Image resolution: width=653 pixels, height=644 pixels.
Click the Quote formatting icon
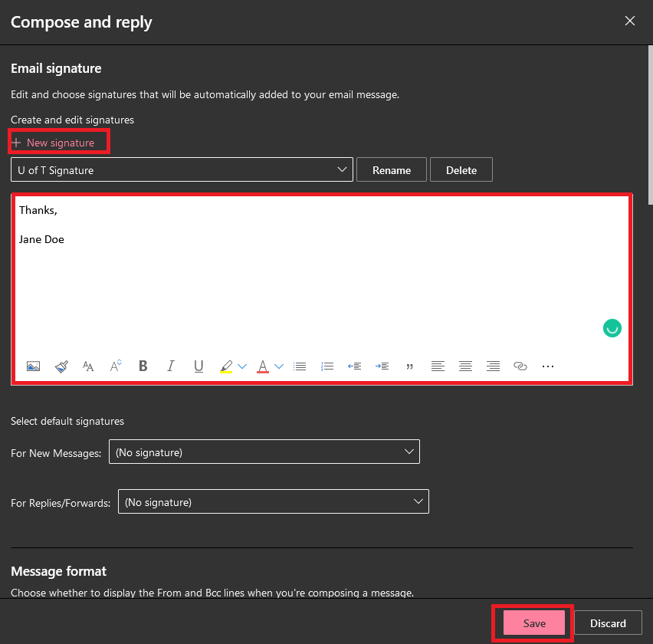pos(409,366)
